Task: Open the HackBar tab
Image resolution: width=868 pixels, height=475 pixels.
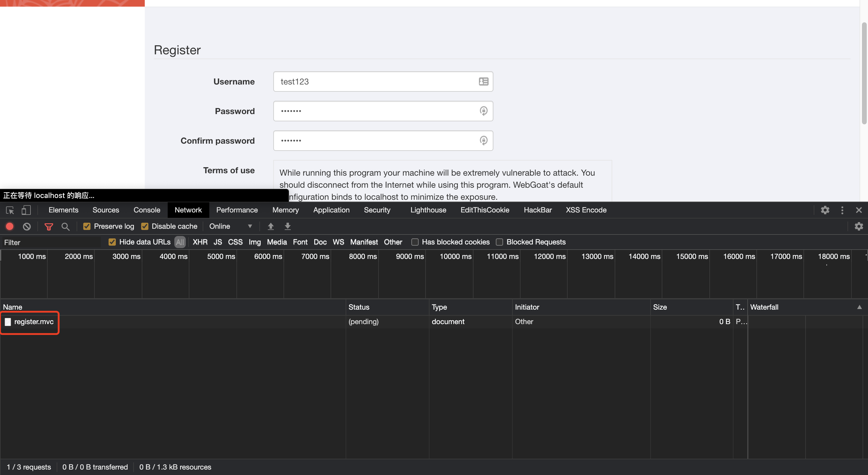Action: tap(537, 210)
